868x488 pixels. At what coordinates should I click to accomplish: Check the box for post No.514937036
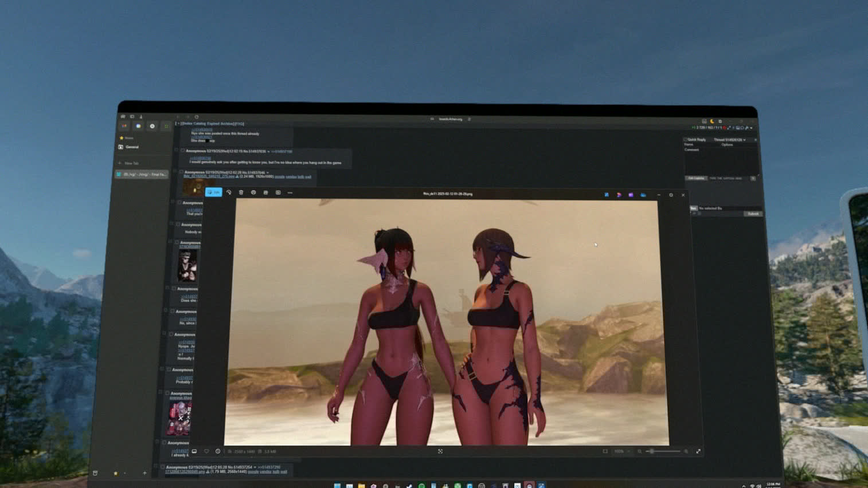(x=182, y=151)
